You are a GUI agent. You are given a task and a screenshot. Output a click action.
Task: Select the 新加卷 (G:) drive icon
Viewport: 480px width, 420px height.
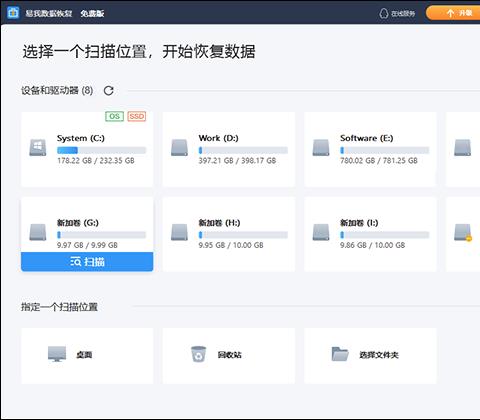pyautogui.click(x=38, y=232)
